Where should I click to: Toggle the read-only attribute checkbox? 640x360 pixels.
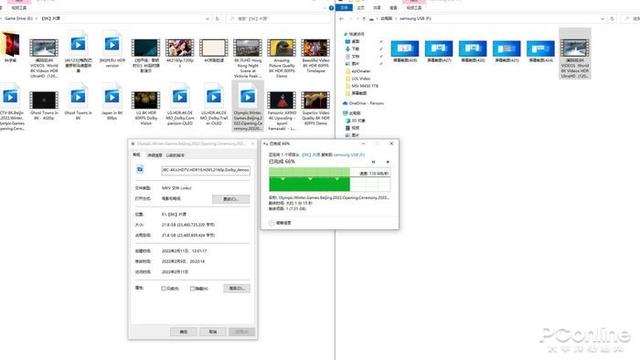click(x=164, y=289)
